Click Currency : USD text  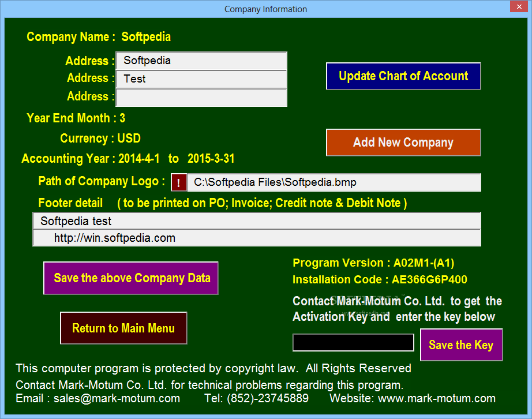100,138
